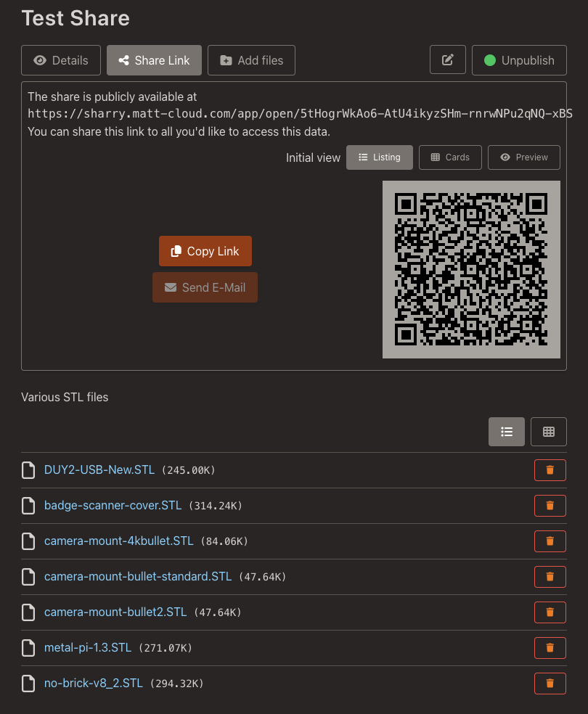
Task: Open the Details tab
Action: [61, 60]
